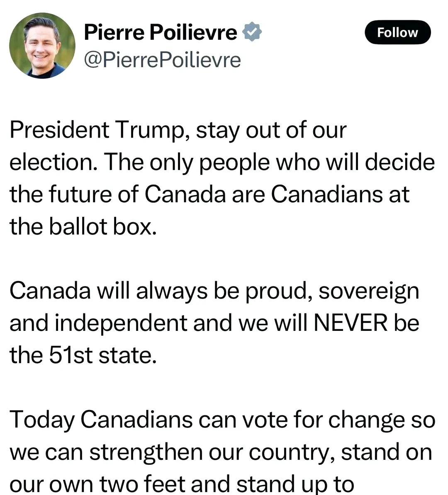Follow Pierre Poilievre
The height and width of the screenshot is (495, 448).
click(x=398, y=32)
